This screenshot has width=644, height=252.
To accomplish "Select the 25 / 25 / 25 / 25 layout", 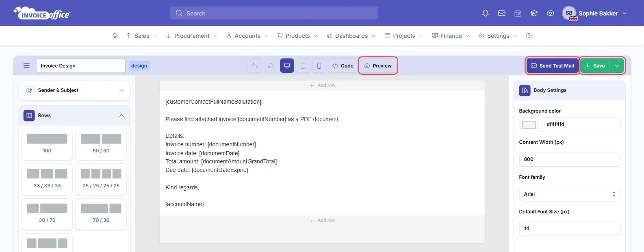I will coord(101,179).
